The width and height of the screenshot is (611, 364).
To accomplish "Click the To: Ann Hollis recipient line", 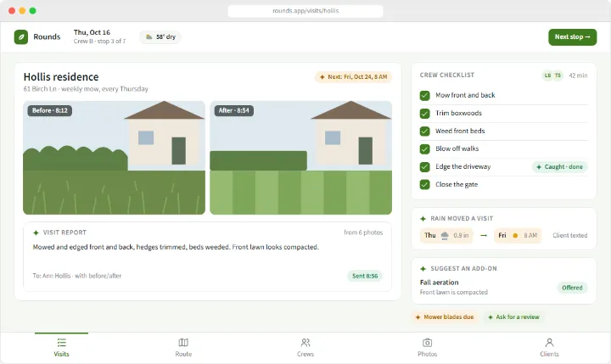I will point(77,276).
